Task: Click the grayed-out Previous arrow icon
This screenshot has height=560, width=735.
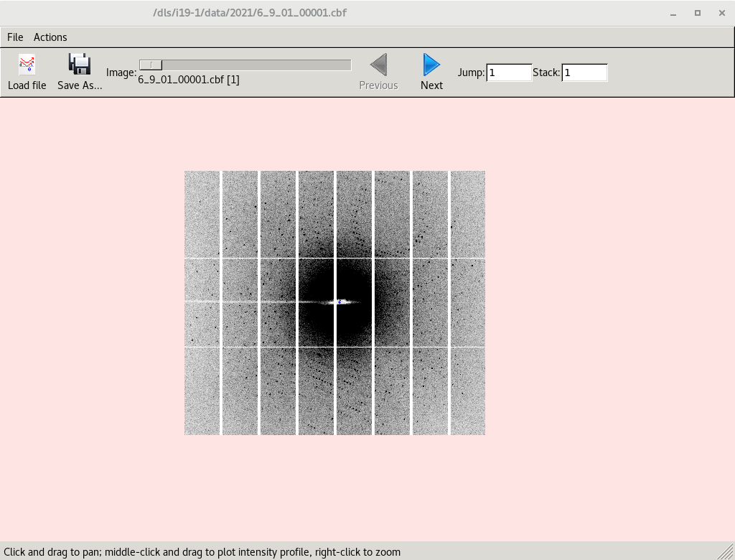Action: (x=378, y=65)
